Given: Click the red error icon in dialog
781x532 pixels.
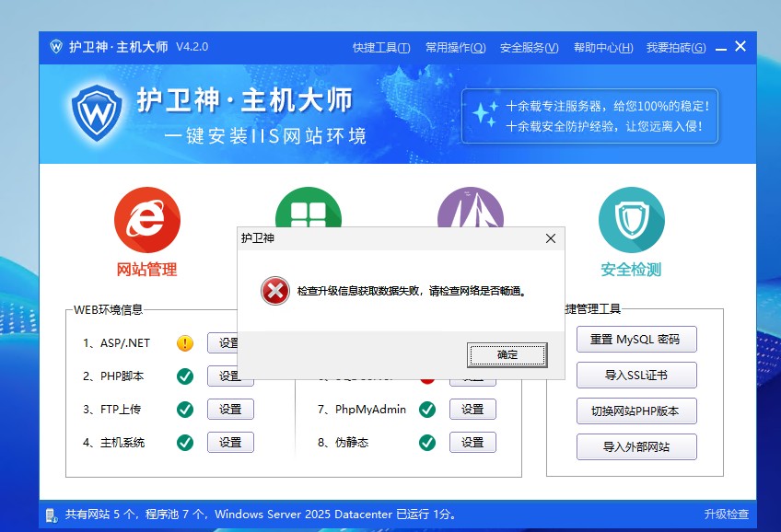Looking at the screenshot, I should pos(274,291).
